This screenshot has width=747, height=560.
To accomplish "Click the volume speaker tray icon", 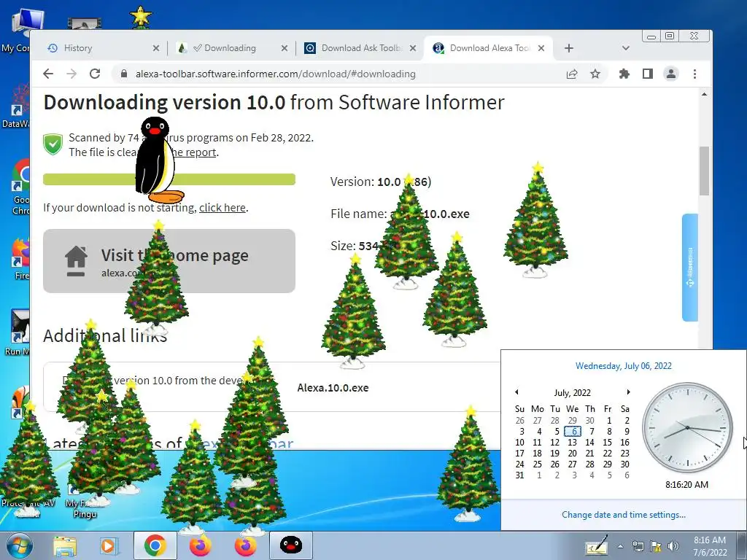I will pyautogui.click(x=673, y=546).
